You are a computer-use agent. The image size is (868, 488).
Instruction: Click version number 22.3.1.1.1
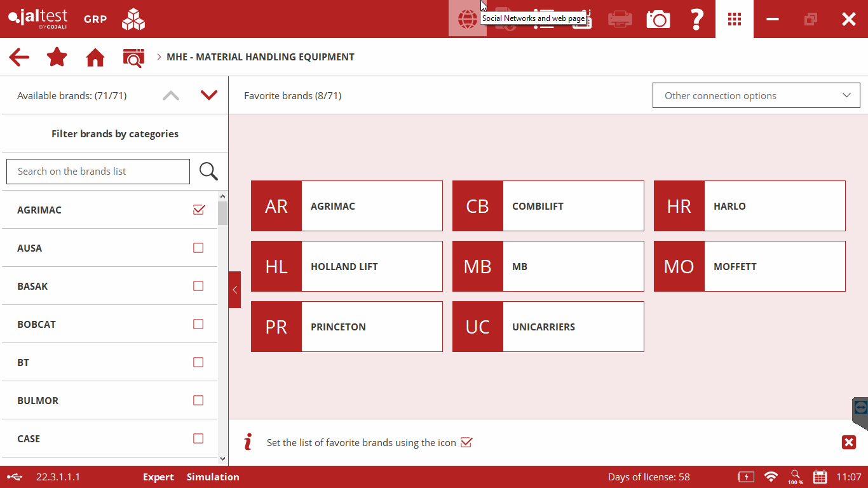tap(58, 477)
